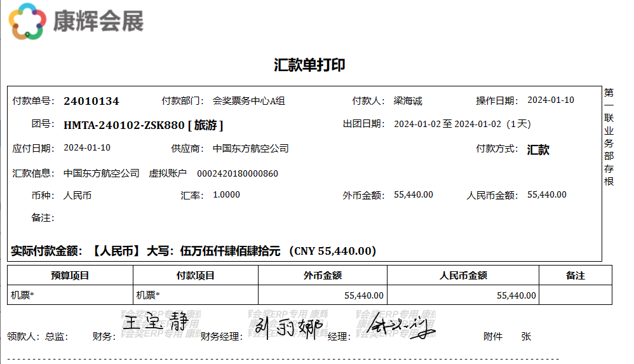This screenshot has width=634, height=364.
Task: Click the 人民币金额 table column header
Action: [462, 276]
